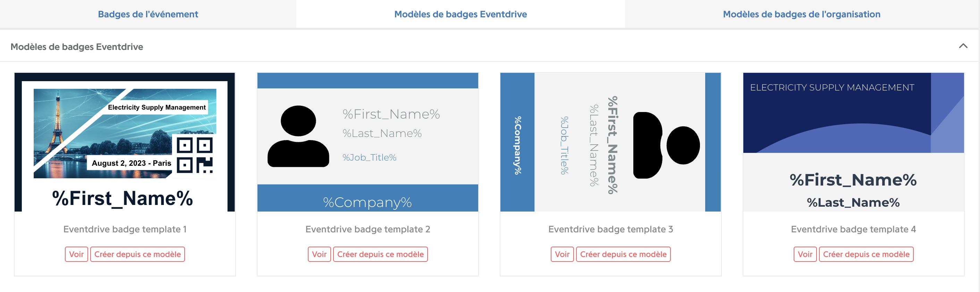Click the rotated avatar icon in template 3
The image size is (980, 292).
[666, 145]
